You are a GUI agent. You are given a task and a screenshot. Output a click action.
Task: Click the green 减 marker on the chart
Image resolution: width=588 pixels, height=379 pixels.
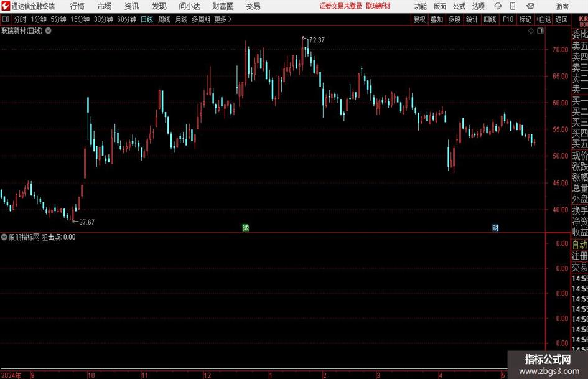[x=245, y=227]
